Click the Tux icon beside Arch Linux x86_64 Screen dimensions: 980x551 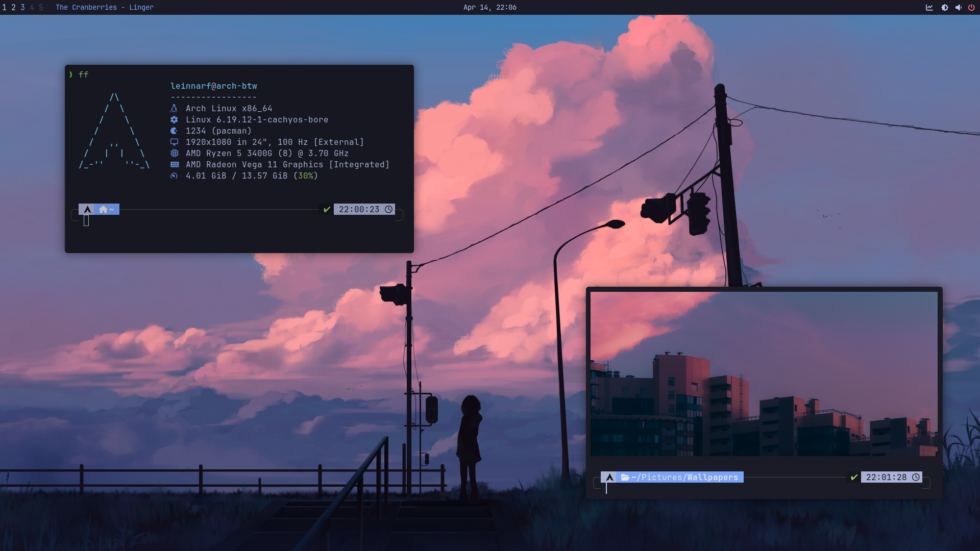(174, 108)
